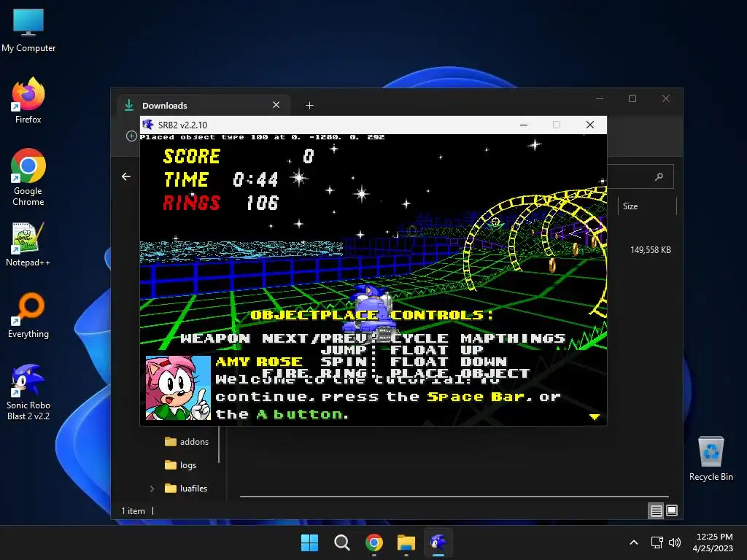Launch Firefox from the desktop

tap(28, 101)
